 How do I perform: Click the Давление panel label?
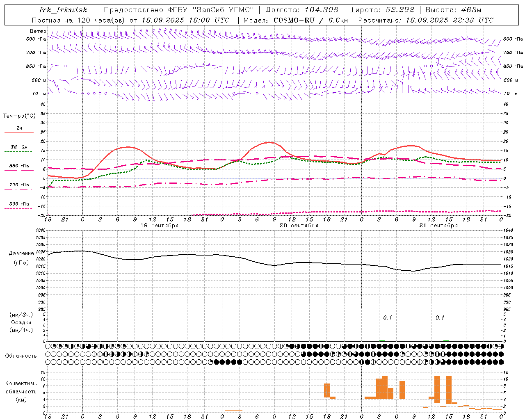[21, 253]
